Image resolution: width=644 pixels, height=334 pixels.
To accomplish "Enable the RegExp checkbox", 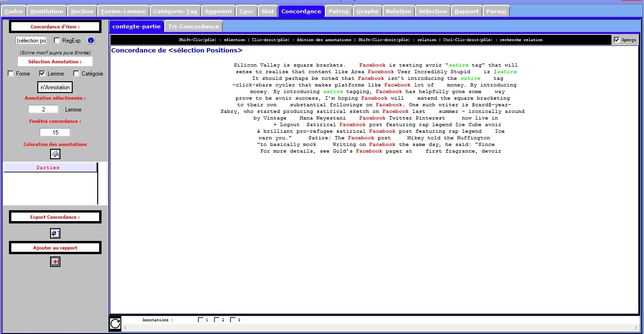I will pyautogui.click(x=57, y=41).
